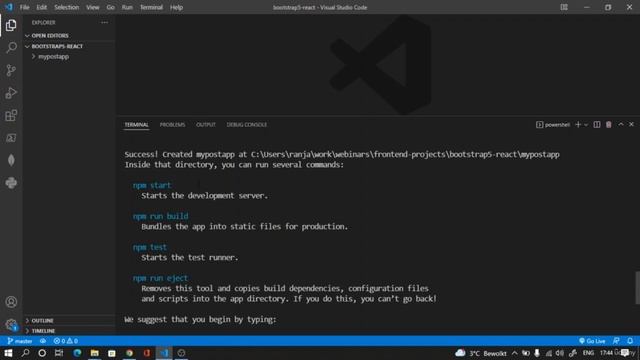Click the Explorer more actions ellipsis
This screenshot has height=360, width=640.
104,22
